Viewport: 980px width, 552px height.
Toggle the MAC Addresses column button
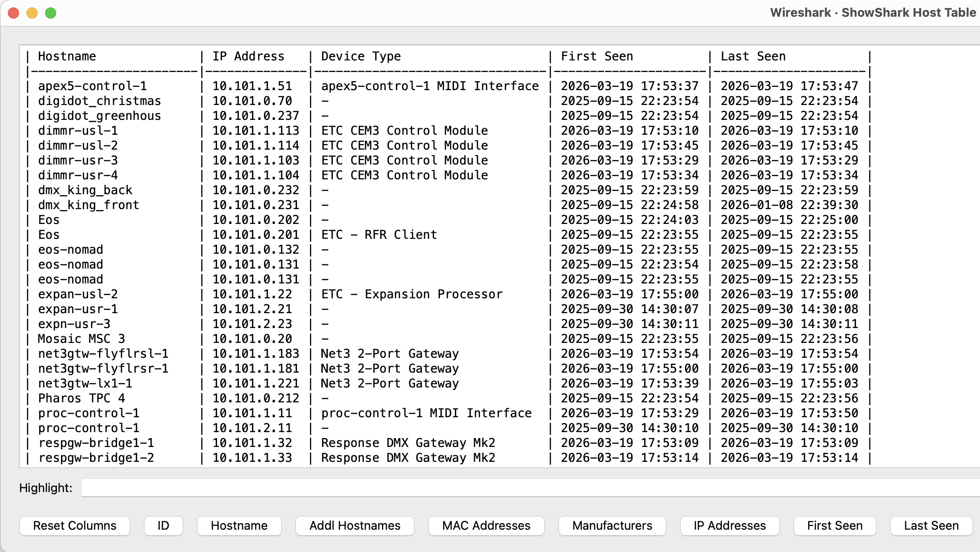click(487, 526)
